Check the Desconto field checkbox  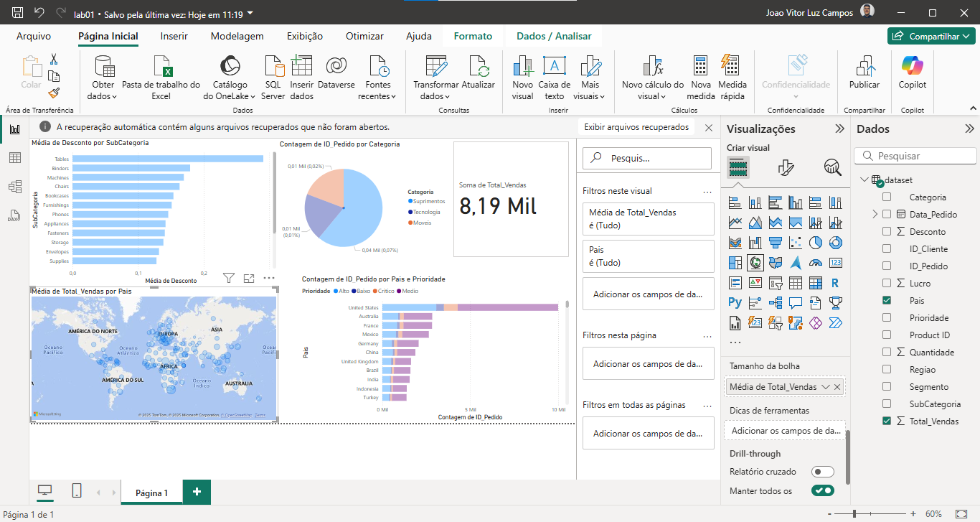point(887,231)
